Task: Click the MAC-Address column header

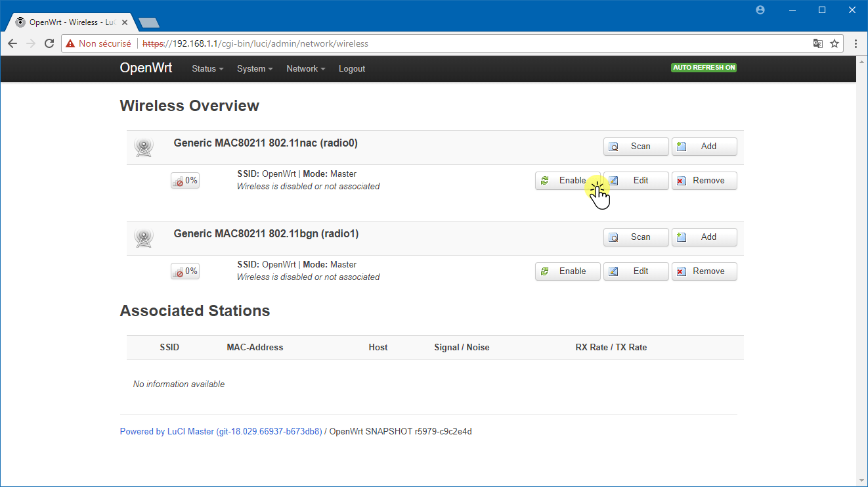Action: [255, 347]
